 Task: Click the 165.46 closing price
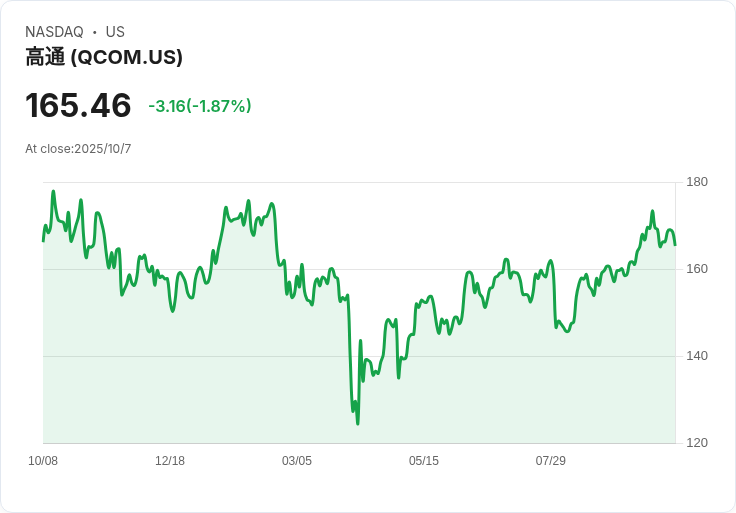(78, 105)
